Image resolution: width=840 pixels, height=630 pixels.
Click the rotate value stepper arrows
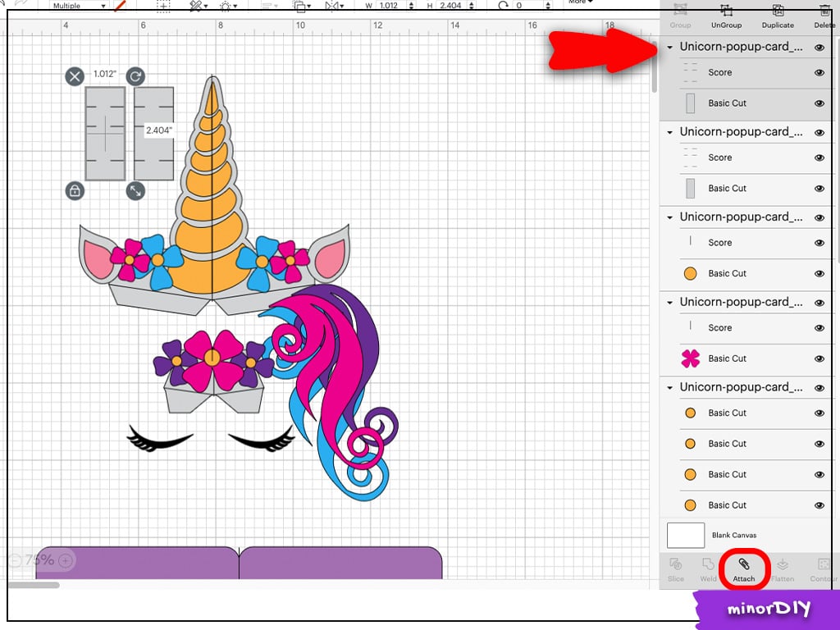[547, 6]
